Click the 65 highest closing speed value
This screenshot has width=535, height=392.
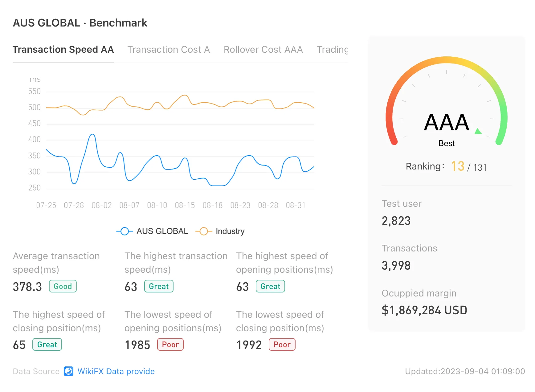point(19,345)
